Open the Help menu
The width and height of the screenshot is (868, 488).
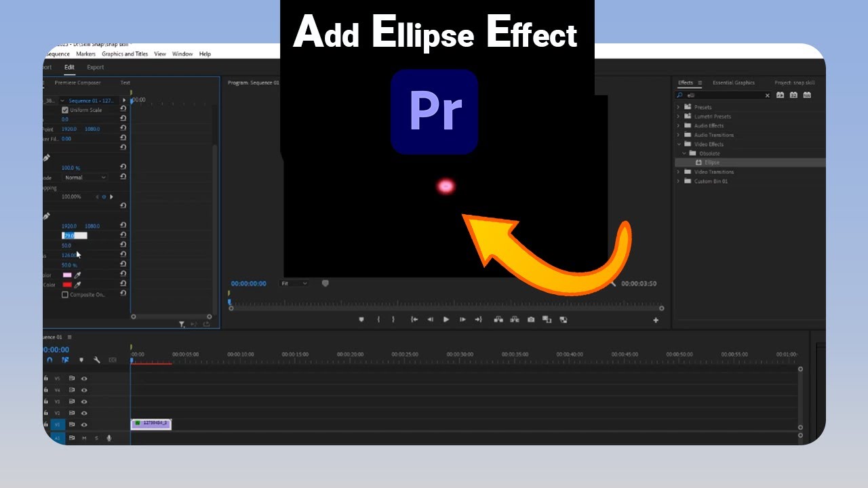205,54
